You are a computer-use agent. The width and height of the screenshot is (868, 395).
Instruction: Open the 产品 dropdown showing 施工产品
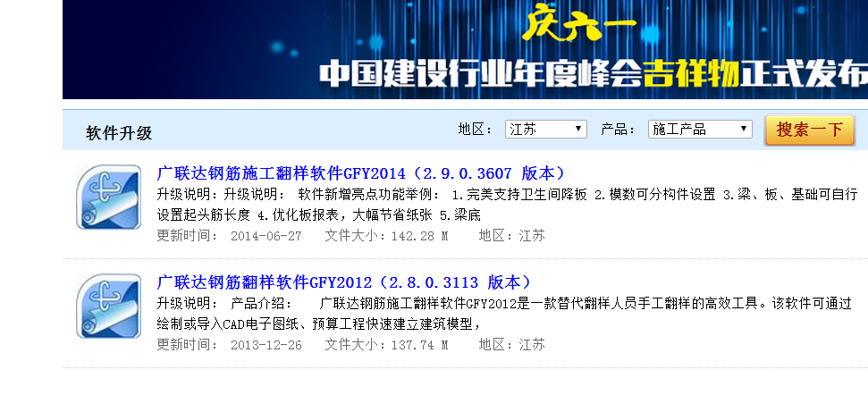[x=700, y=130]
